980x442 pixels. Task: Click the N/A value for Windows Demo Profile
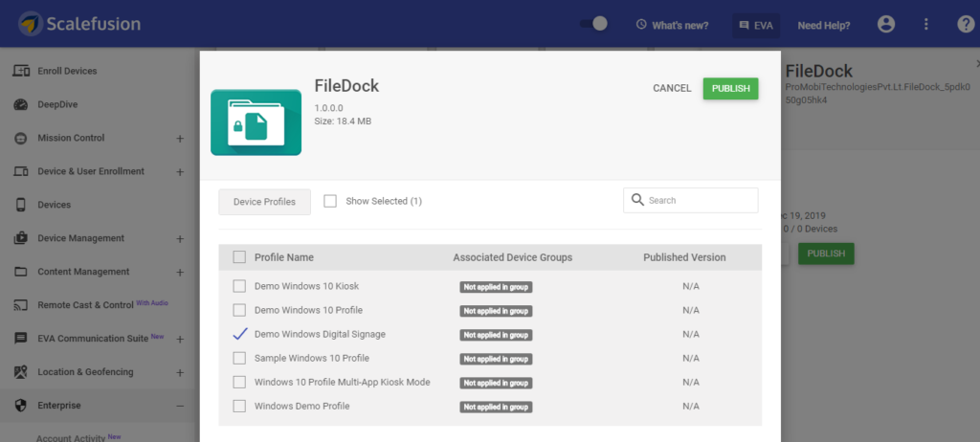pyautogui.click(x=691, y=406)
